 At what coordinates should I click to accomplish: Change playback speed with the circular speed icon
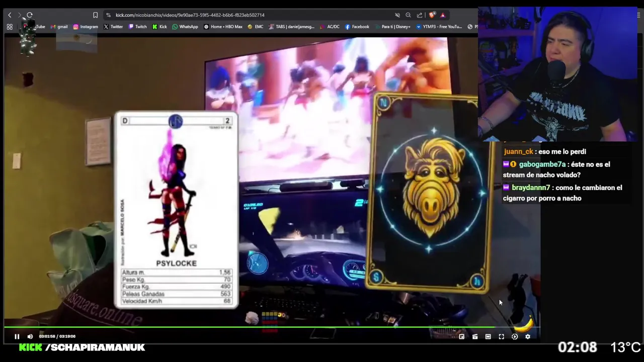click(x=514, y=337)
